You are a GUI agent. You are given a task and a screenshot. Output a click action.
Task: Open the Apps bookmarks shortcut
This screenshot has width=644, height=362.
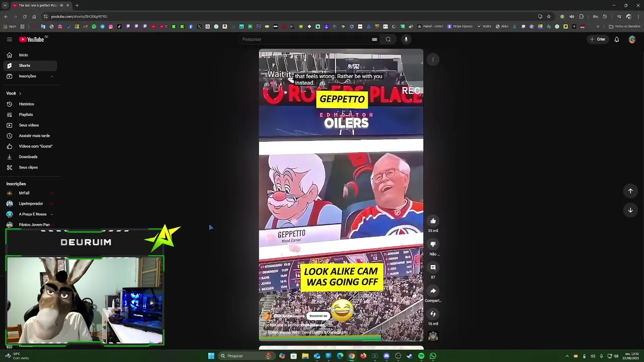point(10,27)
